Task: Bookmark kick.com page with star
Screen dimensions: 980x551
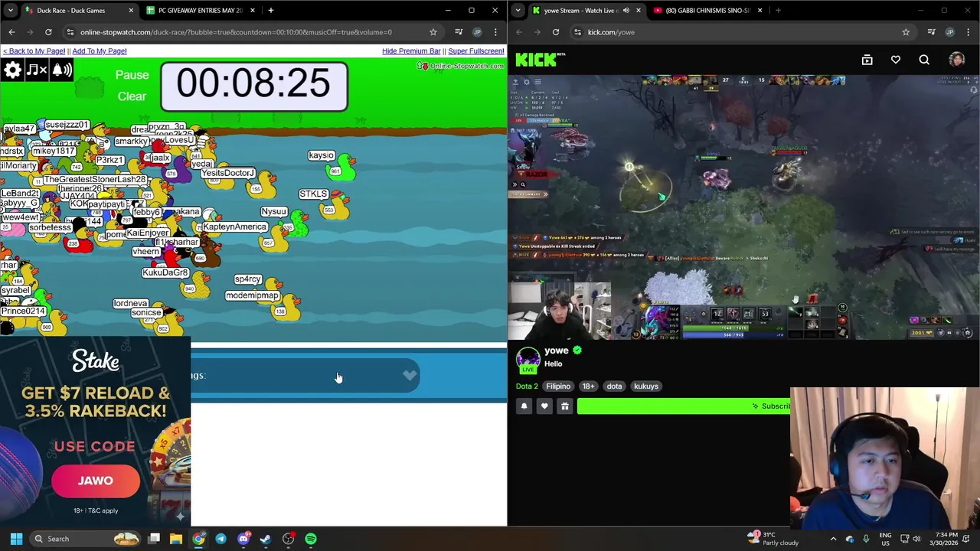Action: [906, 32]
